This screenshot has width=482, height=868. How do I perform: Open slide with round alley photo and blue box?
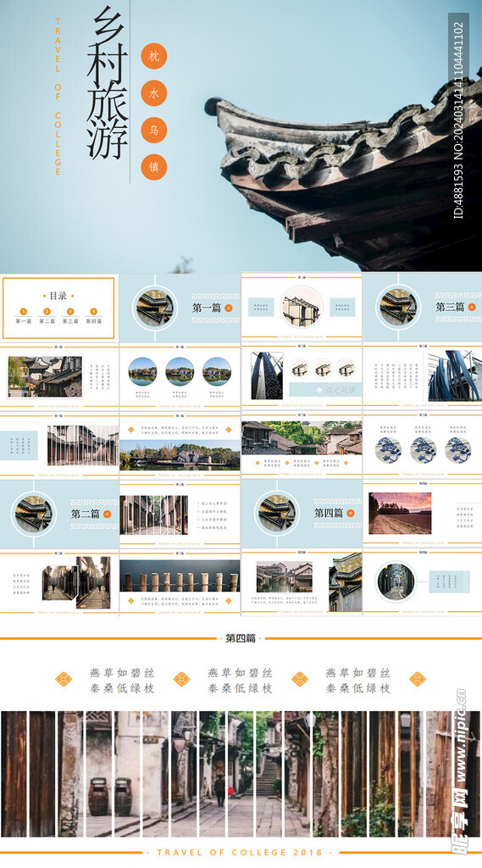423,582
